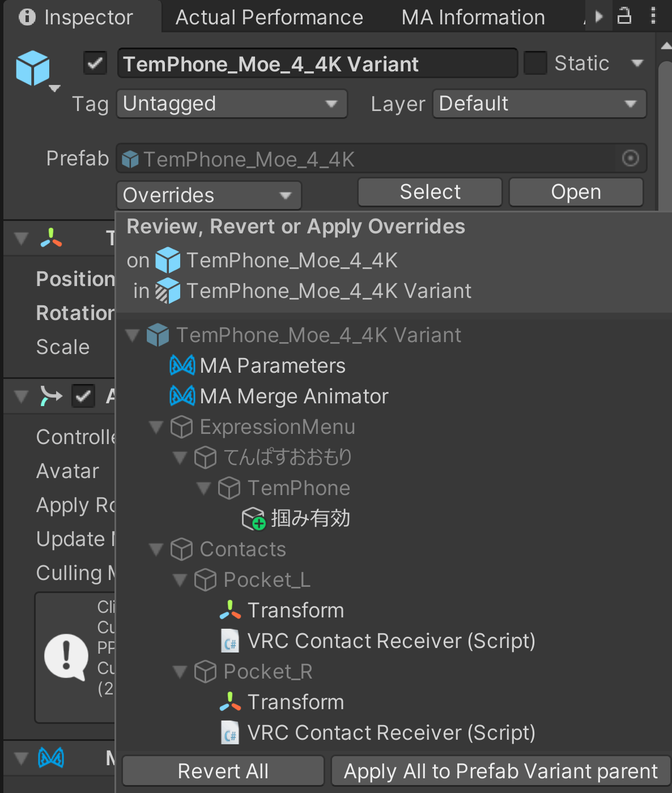672x793 pixels.
Task: Click the Contacts cube icon
Action: (181, 549)
